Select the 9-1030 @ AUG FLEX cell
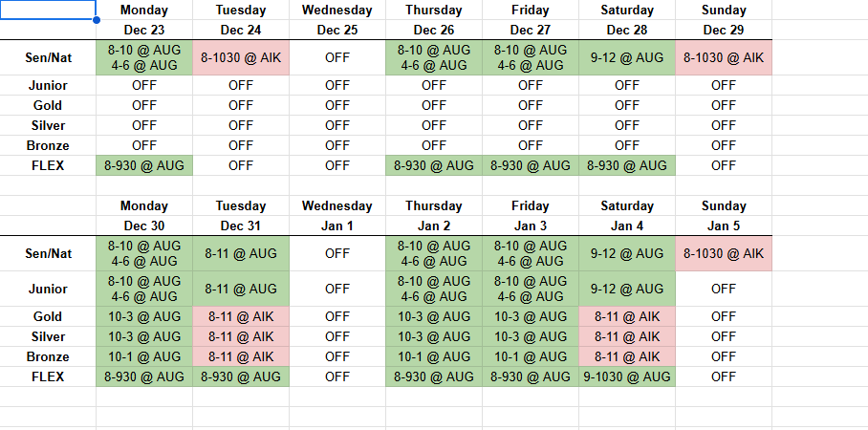The height and width of the screenshot is (430, 868). [627, 376]
